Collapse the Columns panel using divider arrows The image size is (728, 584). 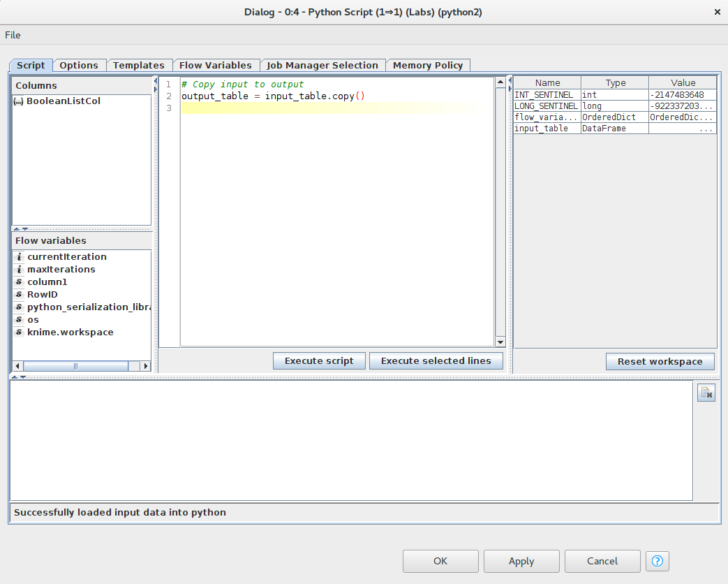click(17, 229)
